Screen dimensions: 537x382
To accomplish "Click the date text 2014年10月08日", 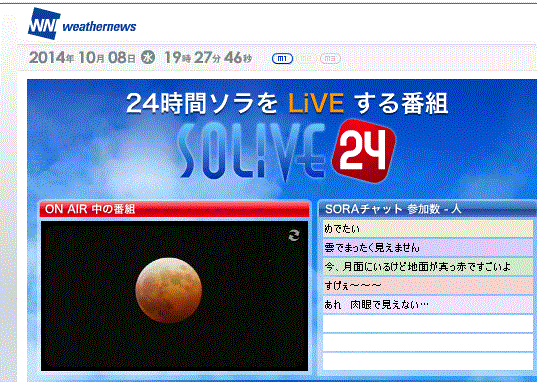I will (x=82, y=57).
